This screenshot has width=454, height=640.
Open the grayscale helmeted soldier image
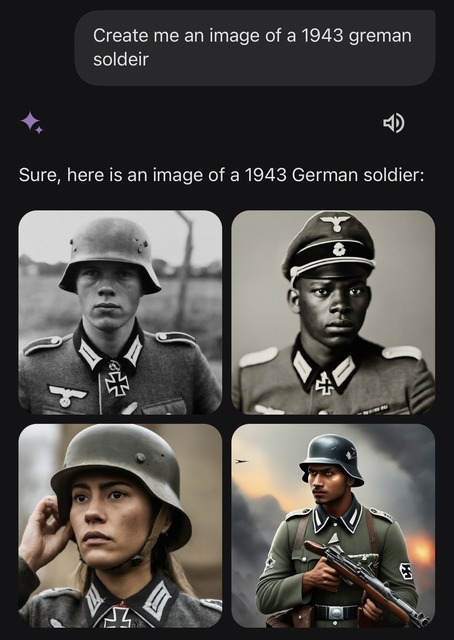tap(120, 312)
